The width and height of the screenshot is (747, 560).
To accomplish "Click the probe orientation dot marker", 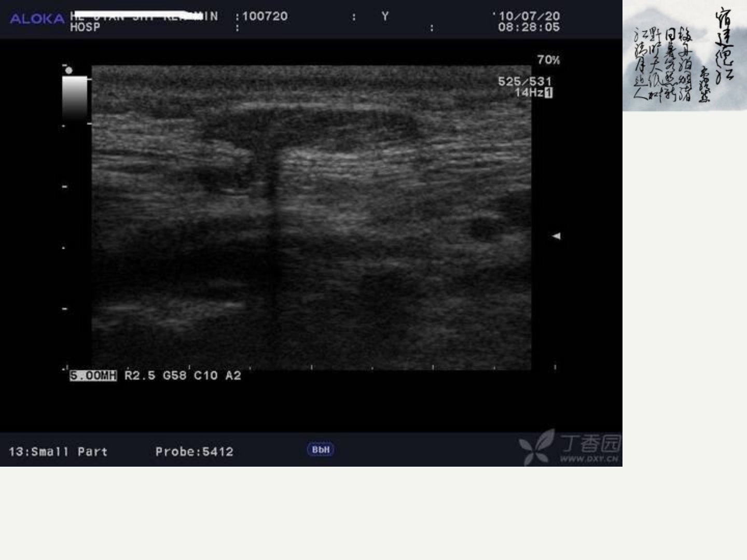I will [x=69, y=70].
